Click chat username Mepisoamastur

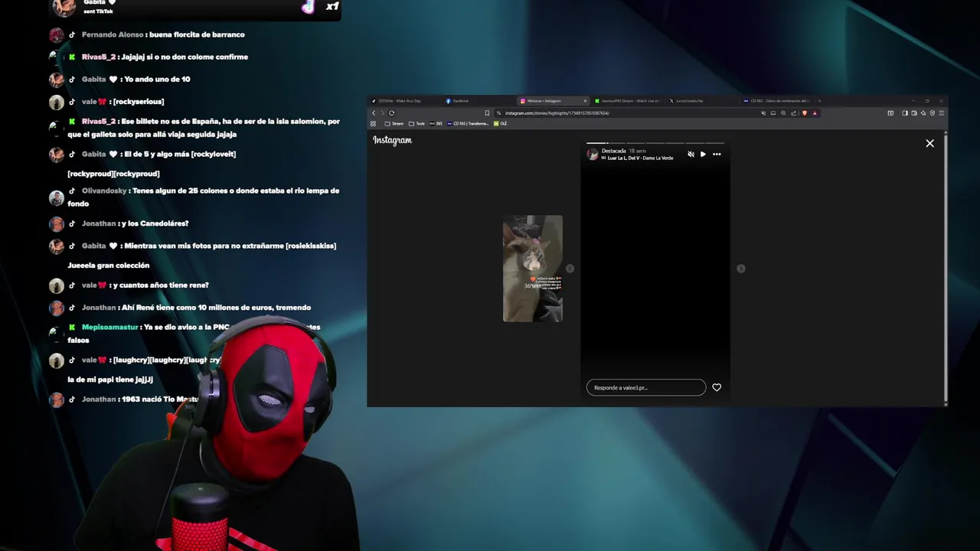click(x=110, y=327)
